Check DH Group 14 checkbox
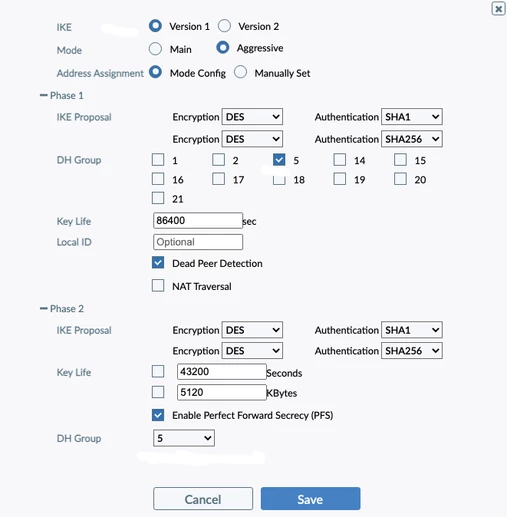The width and height of the screenshot is (507, 517). click(x=340, y=160)
